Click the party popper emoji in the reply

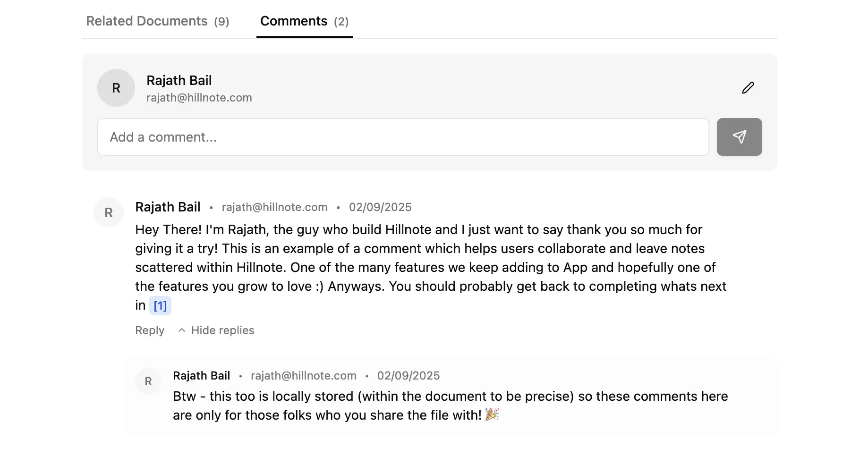[x=492, y=414]
